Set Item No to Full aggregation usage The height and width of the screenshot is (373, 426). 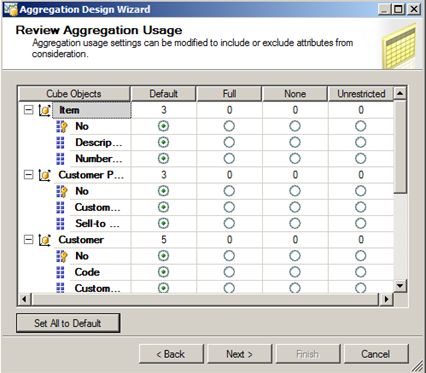[x=229, y=126]
